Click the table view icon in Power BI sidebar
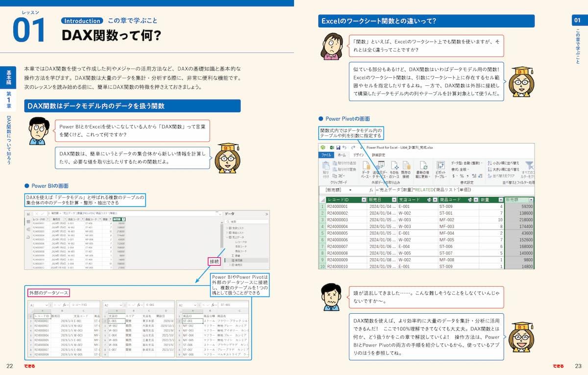 (28, 222)
